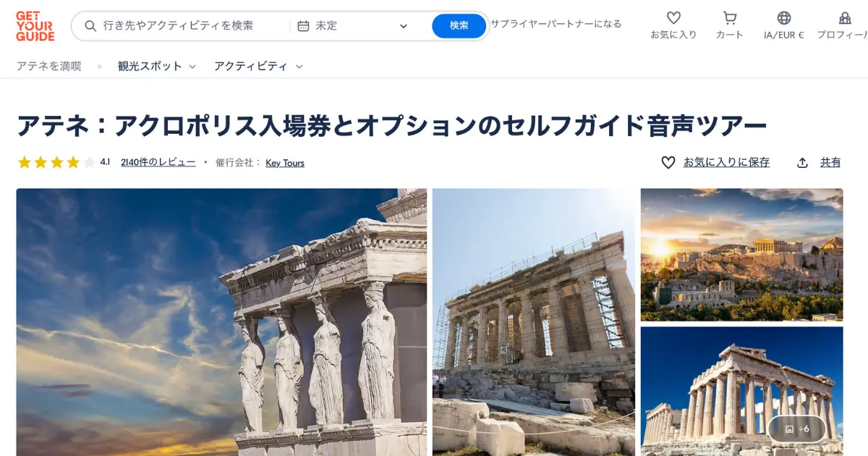The image size is (868, 456).
Task: Open the プロフィール profile icon
Action: 845,18
